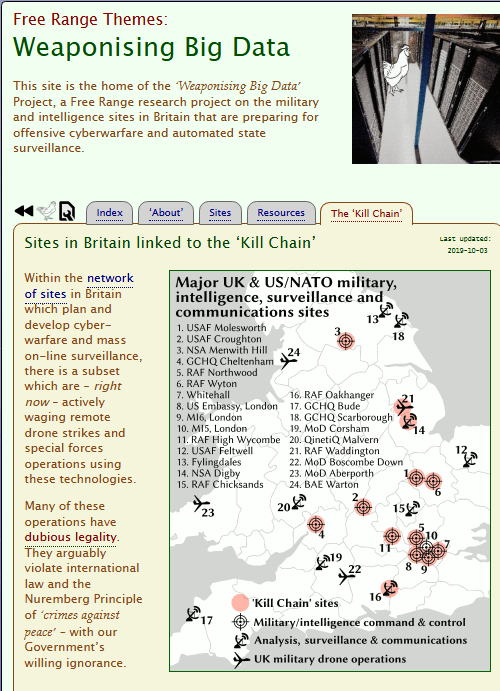Click the pink 'Kill Chain' sites legend circle
This screenshot has height=691, width=500.
click(241, 602)
